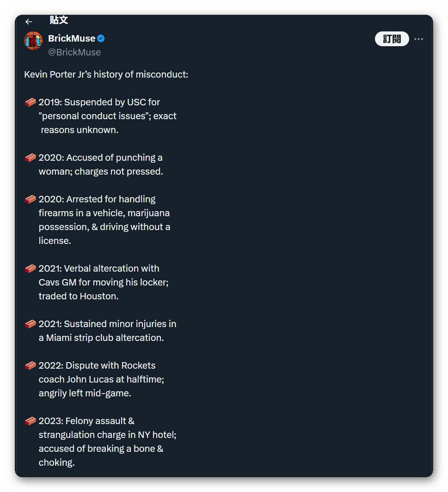Click the 'traded to Houston.' text line
The image size is (448, 492).
pos(79,296)
